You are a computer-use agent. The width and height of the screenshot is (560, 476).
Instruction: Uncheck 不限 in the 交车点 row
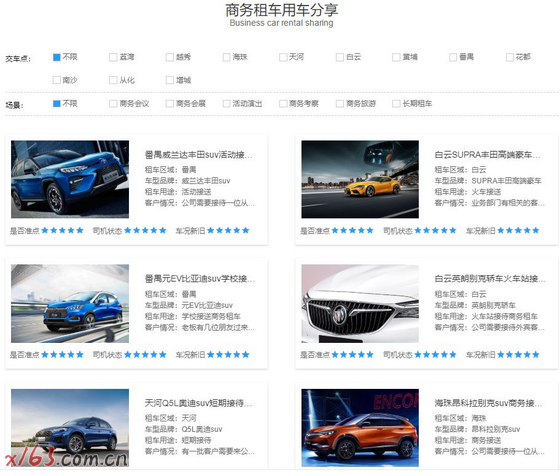(x=56, y=57)
